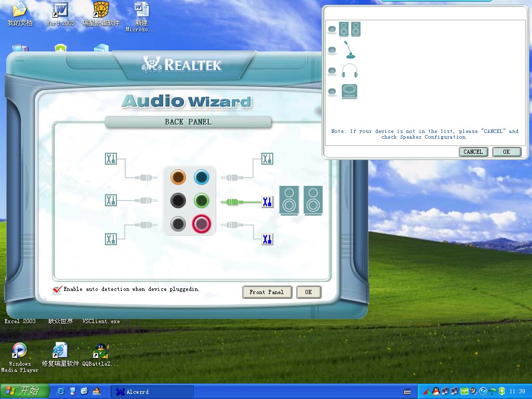Switch to the Front Panel view

(267, 292)
